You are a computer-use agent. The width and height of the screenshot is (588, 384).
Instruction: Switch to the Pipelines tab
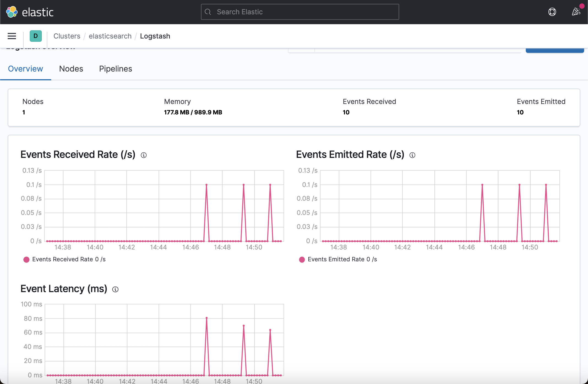point(116,69)
